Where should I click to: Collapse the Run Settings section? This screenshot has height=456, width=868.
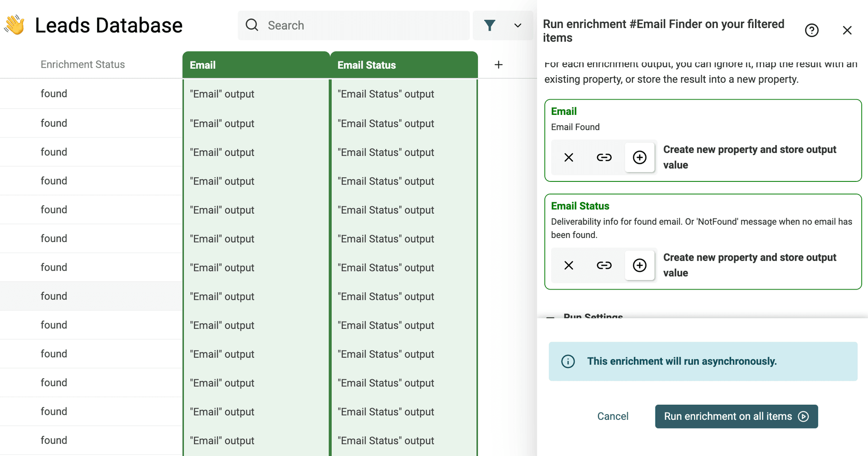551,316
